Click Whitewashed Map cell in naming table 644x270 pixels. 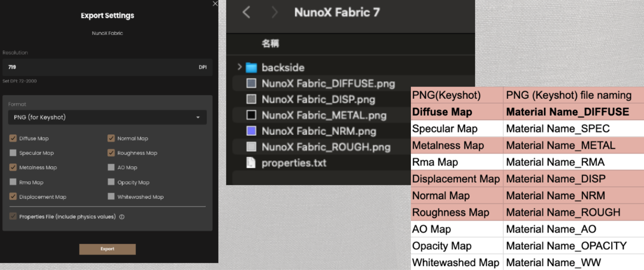pos(457,262)
